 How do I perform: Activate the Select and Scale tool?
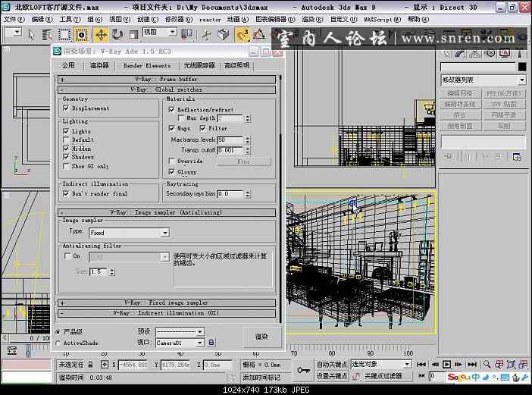pos(134,35)
